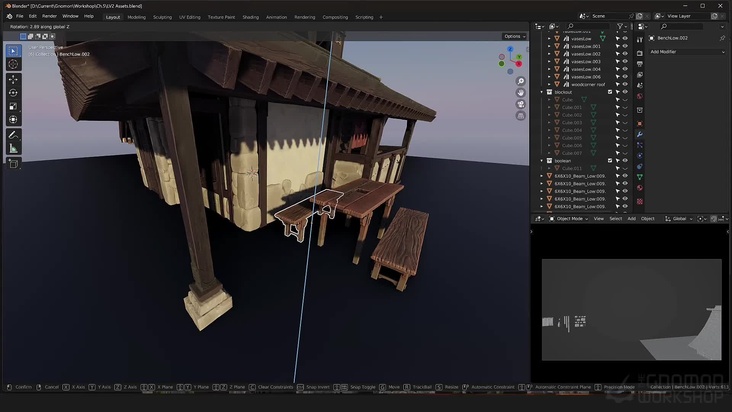732x412 pixels.
Task: Select the Add Cube tool
Action: tap(13, 164)
